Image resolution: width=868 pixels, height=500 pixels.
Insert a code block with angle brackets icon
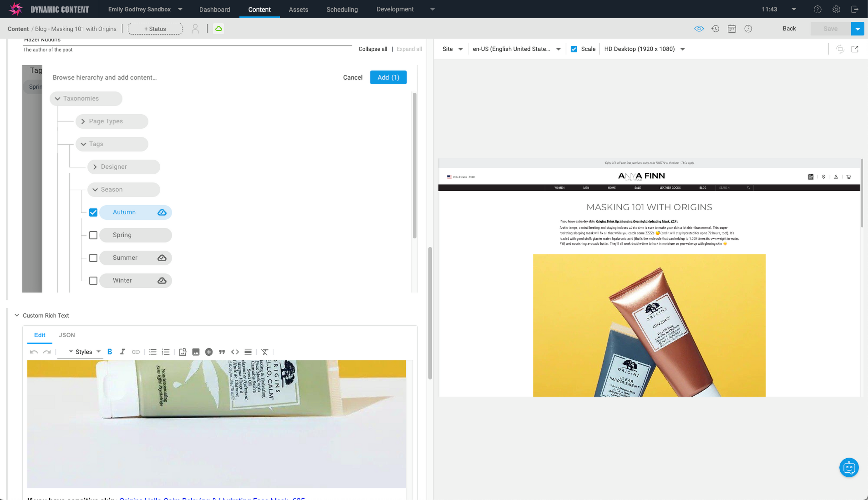point(235,352)
